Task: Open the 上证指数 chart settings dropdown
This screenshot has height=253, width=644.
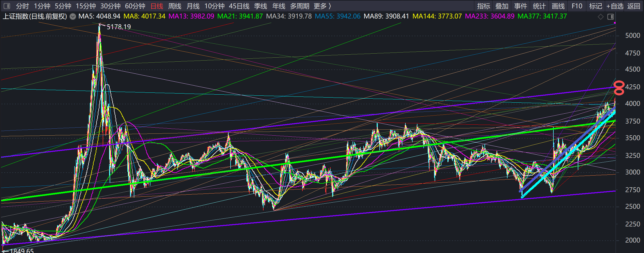Action: 73,17
